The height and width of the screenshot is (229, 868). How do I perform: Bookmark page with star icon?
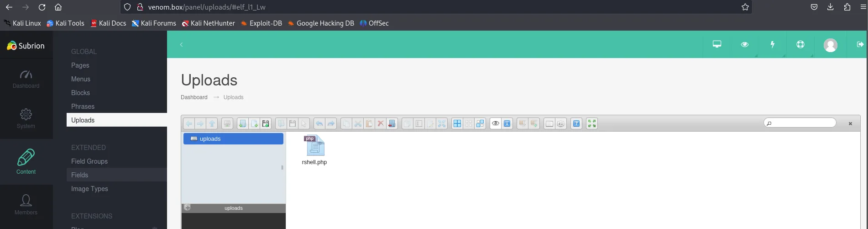pos(745,7)
